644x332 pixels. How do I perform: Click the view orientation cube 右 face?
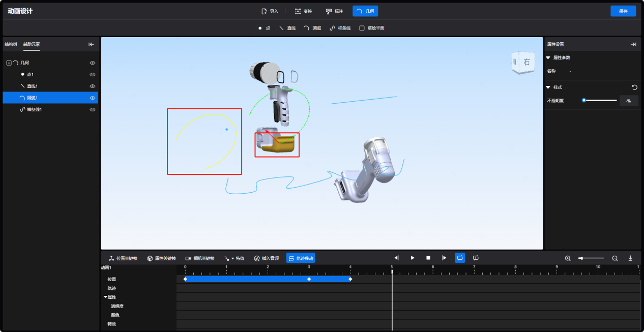[x=526, y=63]
